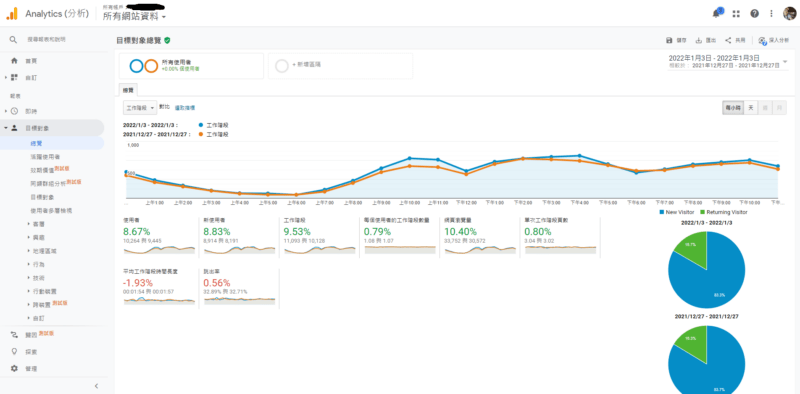Viewport: 800px width, 394px height.
Task: Click the Export (匯出) button label
Action: (711, 40)
